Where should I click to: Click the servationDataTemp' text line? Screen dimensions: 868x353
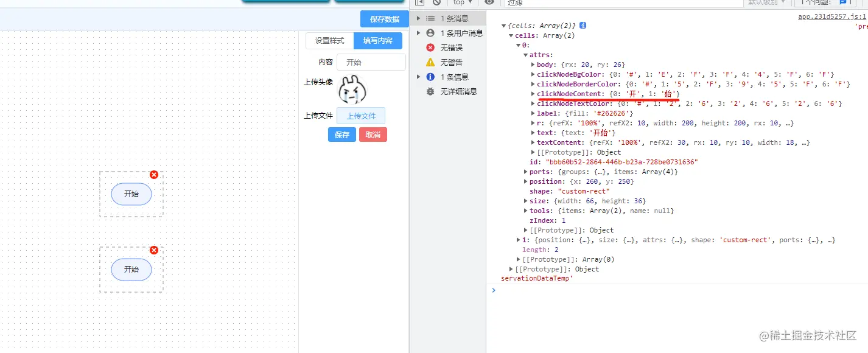[537, 278]
